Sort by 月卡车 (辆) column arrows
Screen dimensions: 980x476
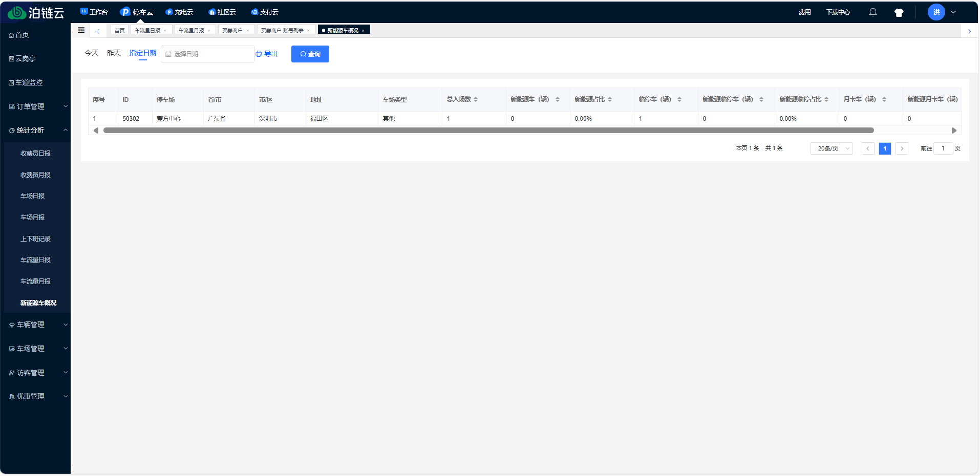[x=884, y=99]
